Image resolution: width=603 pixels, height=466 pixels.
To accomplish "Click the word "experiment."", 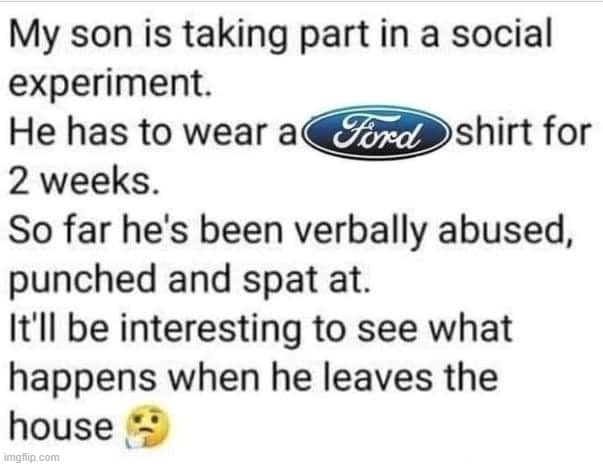I will [110, 83].
